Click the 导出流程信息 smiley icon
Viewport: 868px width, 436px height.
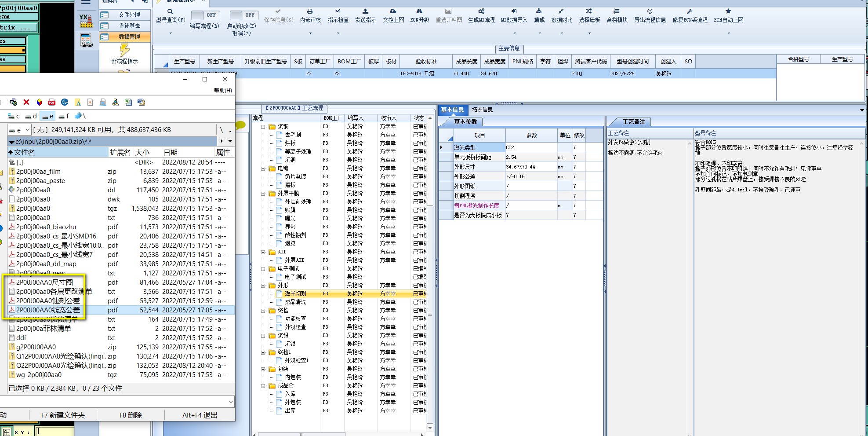(x=650, y=11)
